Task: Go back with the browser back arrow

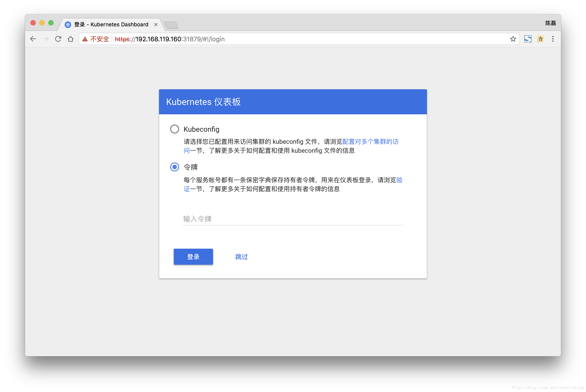Action: point(33,39)
